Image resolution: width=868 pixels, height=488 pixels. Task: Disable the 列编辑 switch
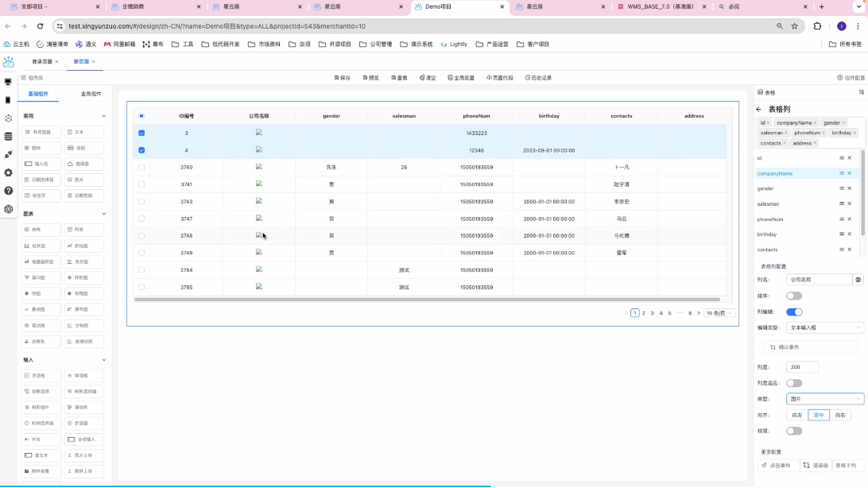793,312
